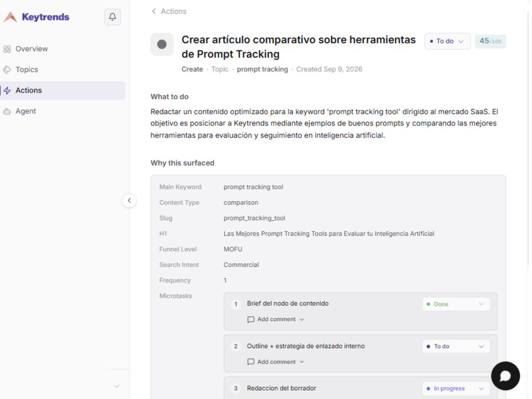Open the notifications bell
Viewport: 532px width, 399px height.
(113, 17)
